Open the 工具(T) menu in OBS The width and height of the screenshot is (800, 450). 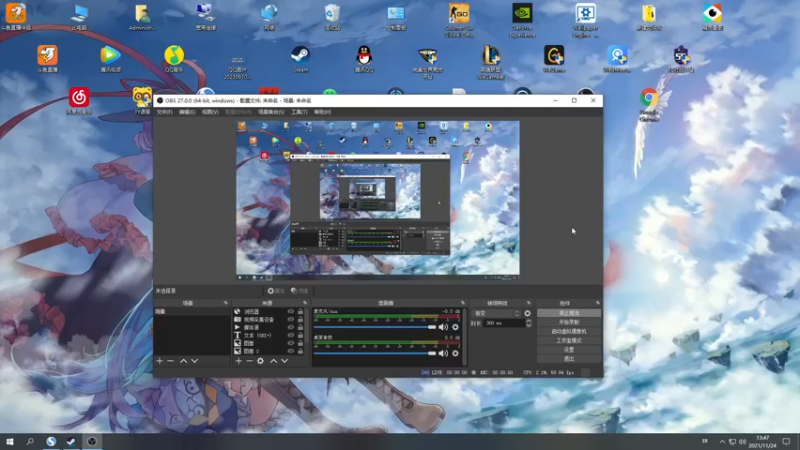[299, 112]
